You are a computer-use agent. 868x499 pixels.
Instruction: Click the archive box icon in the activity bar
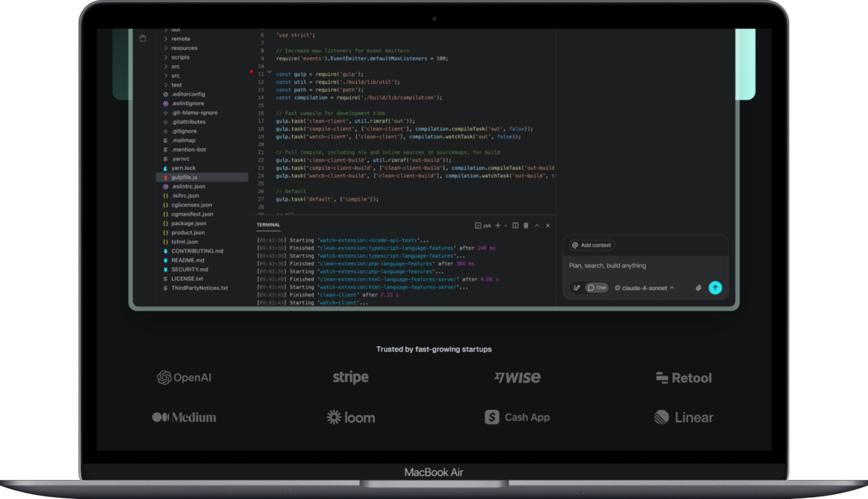coord(143,39)
